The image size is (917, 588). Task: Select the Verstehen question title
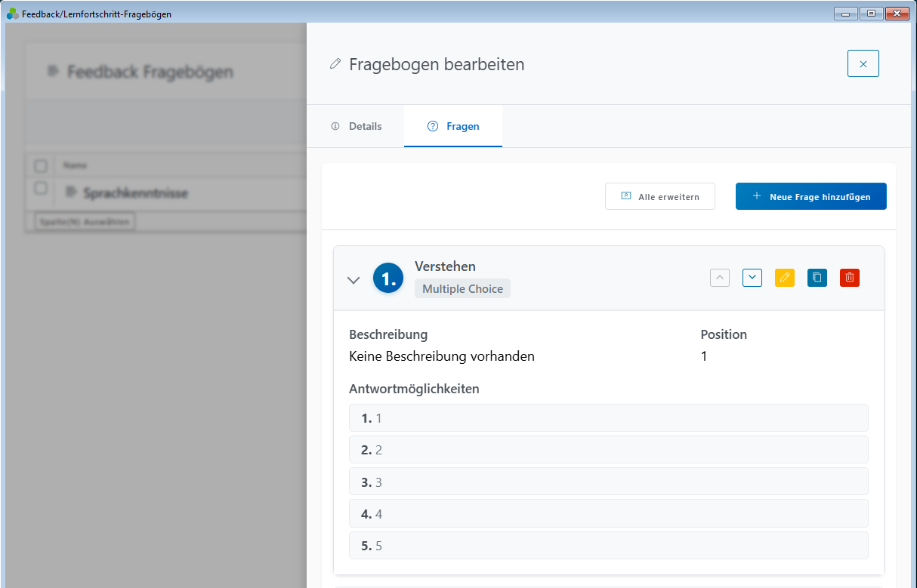point(445,266)
